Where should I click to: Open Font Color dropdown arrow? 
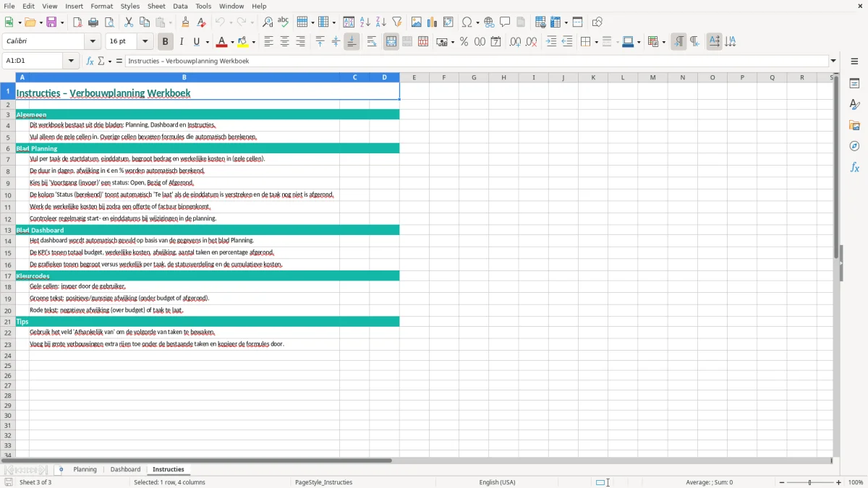pyautogui.click(x=232, y=42)
